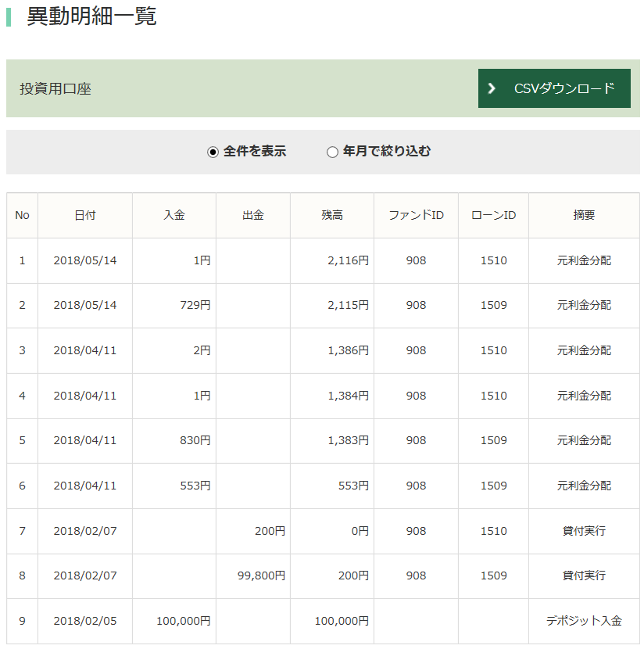
Task: Click the ファンドID column header
Action: [416, 215]
